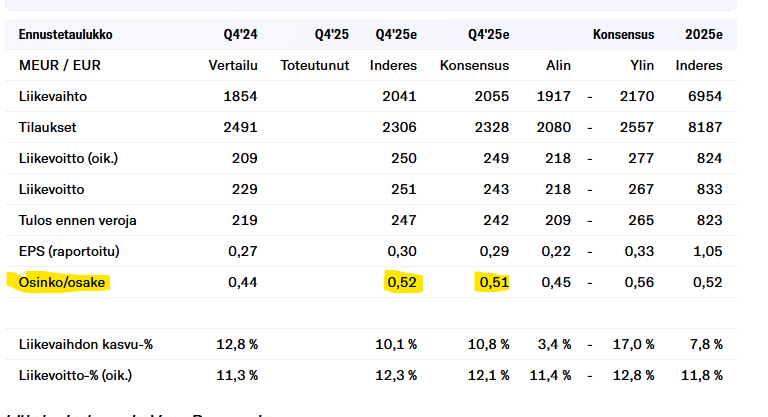The width and height of the screenshot is (768, 417).
Task: Select the Liikevaihdon kasvu-% row label
Action: click(85, 345)
